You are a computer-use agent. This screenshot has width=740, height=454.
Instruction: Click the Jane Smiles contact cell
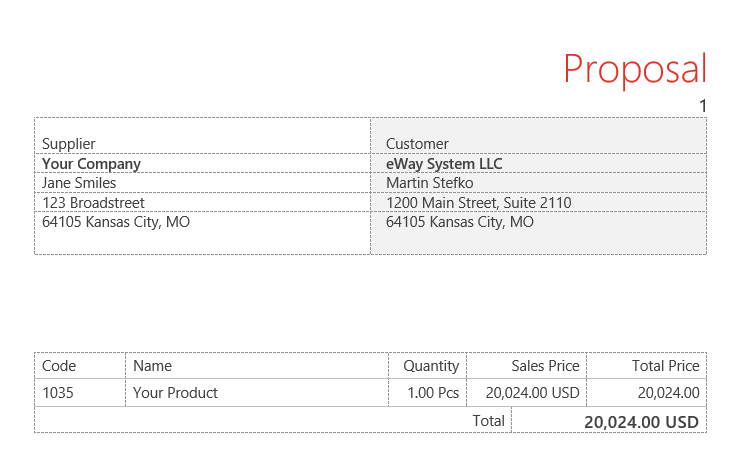click(x=202, y=183)
